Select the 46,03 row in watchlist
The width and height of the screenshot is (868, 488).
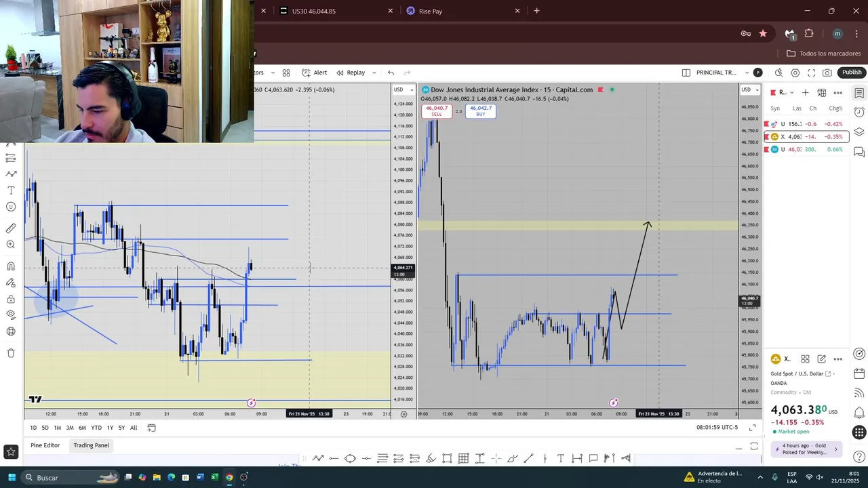[x=806, y=149]
